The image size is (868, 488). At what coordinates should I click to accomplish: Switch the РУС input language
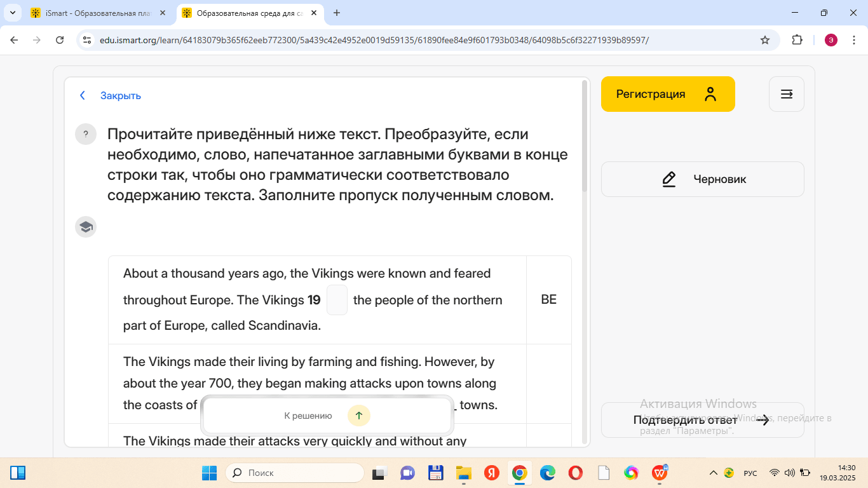pyautogui.click(x=750, y=473)
